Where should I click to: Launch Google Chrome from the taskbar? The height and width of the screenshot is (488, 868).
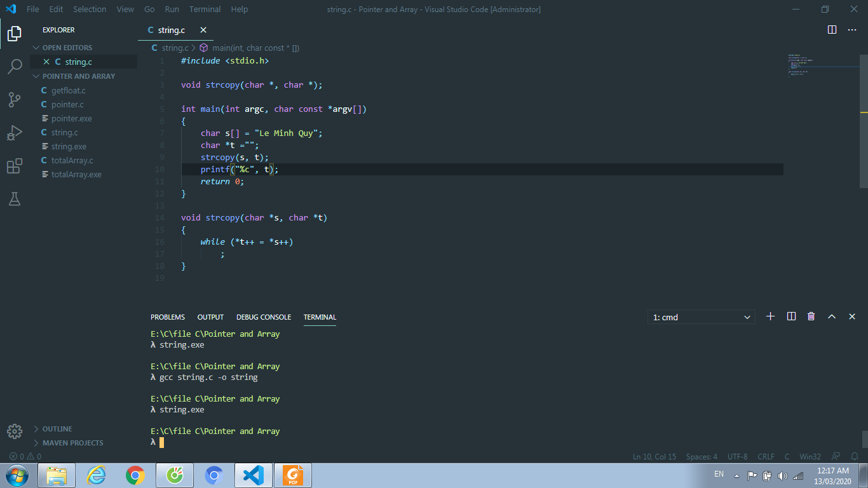point(135,475)
